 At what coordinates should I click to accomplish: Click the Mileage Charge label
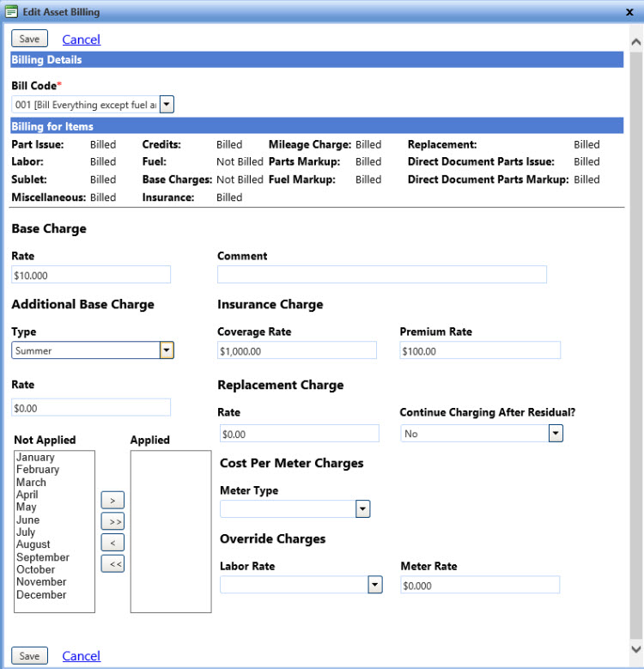pyautogui.click(x=310, y=144)
